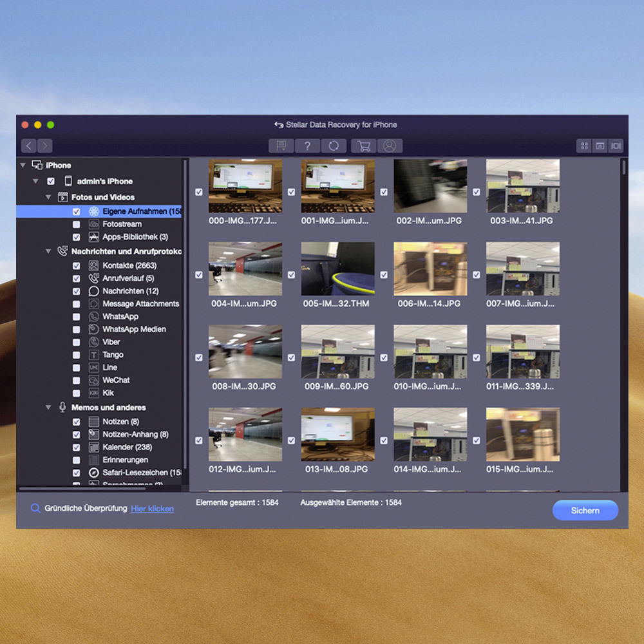Click the filename 011-IMG...339.J...
This screenshot has width=644, height=644.
(520, 386)
